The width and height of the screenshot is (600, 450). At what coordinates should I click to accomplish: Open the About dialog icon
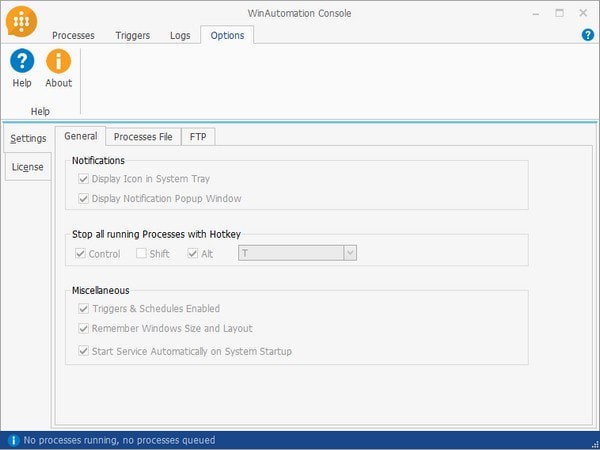tap(59, 69)
